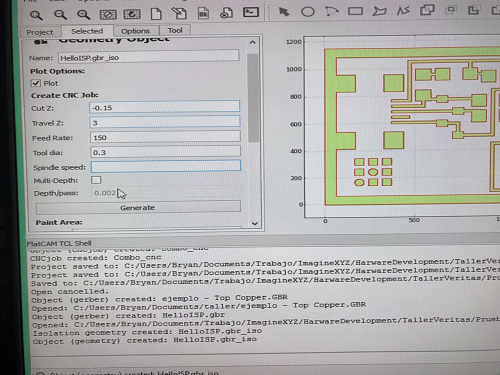
Task: Click line 'Isolation geometry created: HelloISP.gbr_iso'
Action: pos(147,332)
